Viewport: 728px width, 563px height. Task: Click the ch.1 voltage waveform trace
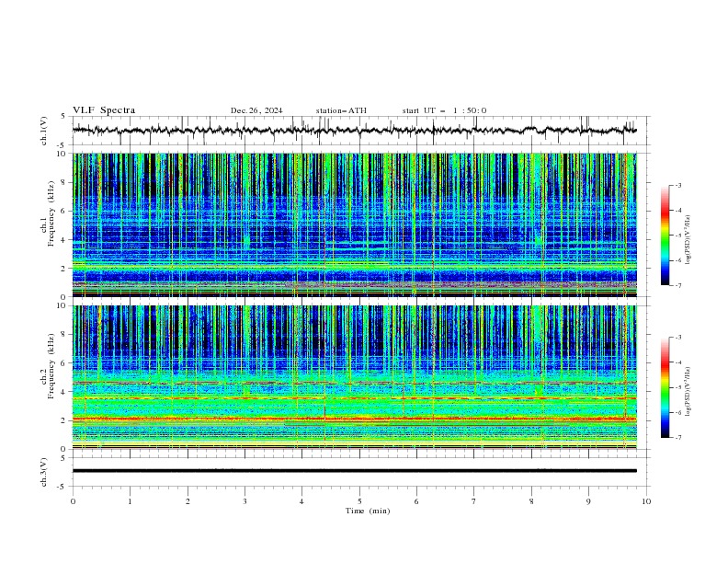point(355,131)
